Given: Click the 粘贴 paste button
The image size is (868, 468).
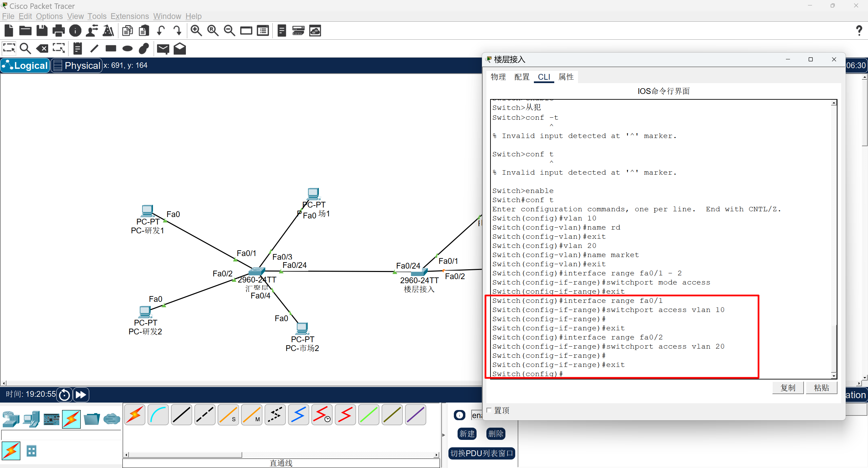Looking at the screenshot, I should 822,388.
